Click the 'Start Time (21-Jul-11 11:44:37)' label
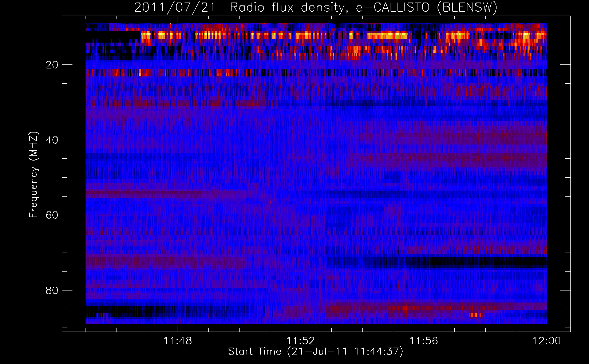The height and width of the screenshot is (364, 589). (x=316, y=352)
